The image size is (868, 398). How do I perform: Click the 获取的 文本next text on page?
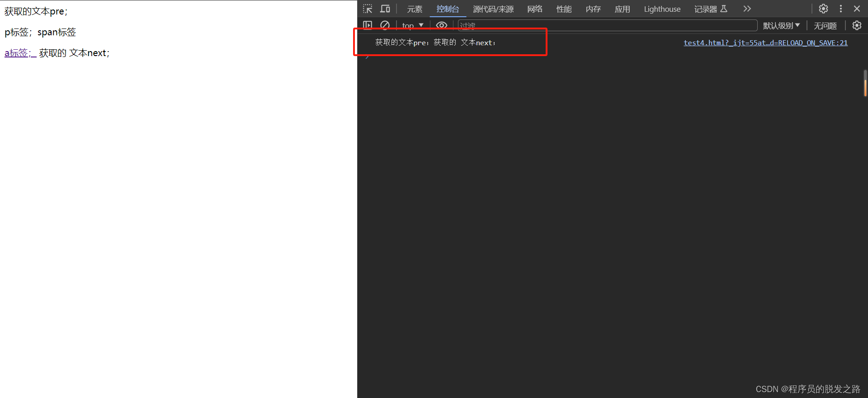pos(74,53)
